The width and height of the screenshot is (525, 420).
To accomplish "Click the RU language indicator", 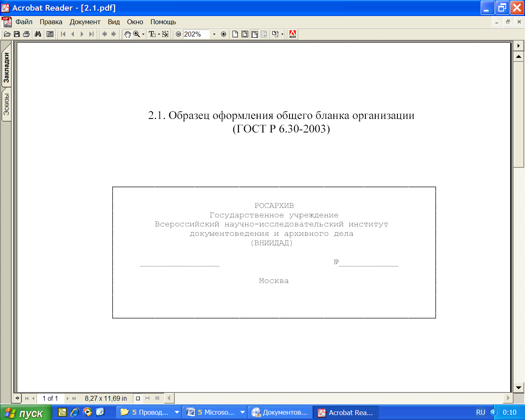I will 481,412.
